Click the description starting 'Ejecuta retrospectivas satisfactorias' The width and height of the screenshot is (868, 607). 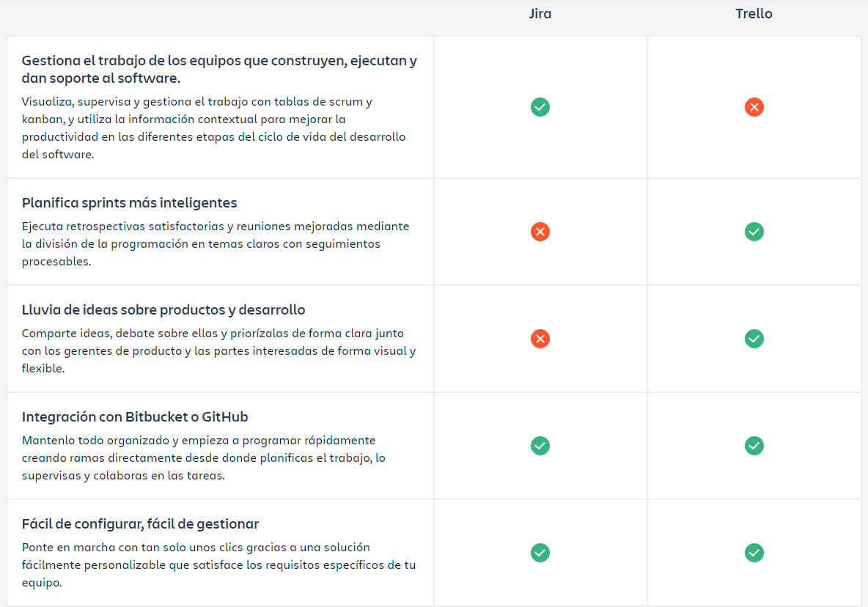[x=216, y=243]
